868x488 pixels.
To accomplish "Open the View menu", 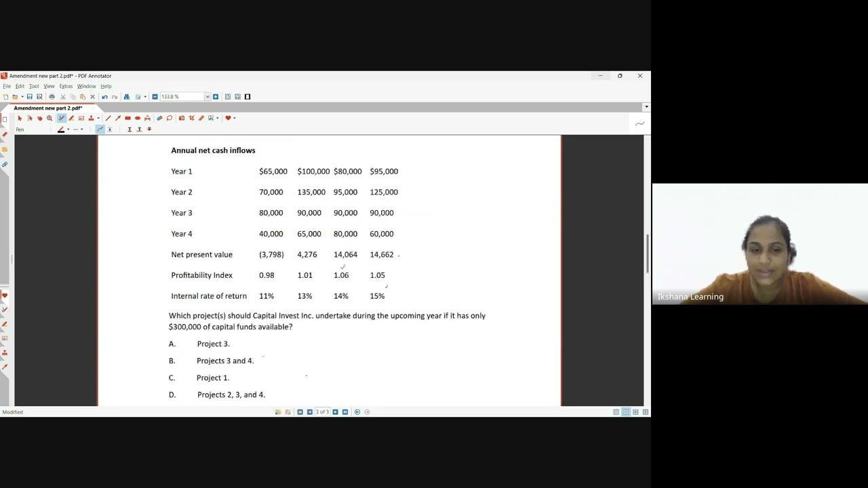I will tap(49, 86).
